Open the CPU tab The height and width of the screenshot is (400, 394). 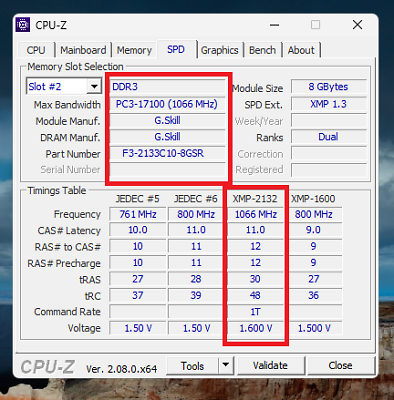(36, 50)
